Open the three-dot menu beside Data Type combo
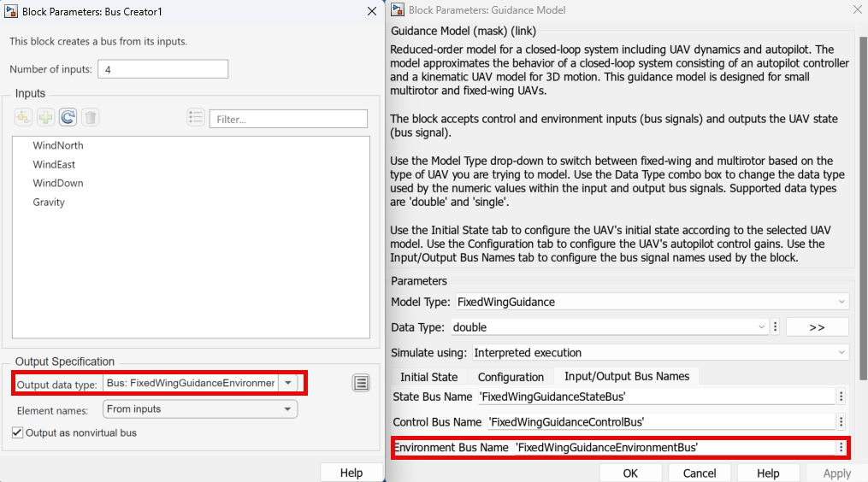The image size is (868, 482). (775, 327)
